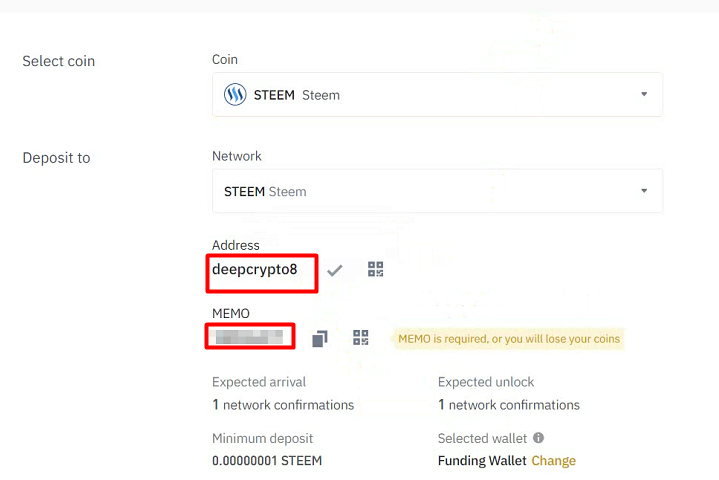Show the QR code for the deepcrypto8 address
This screenshot has height=480, width=719.
coord(376,269)
